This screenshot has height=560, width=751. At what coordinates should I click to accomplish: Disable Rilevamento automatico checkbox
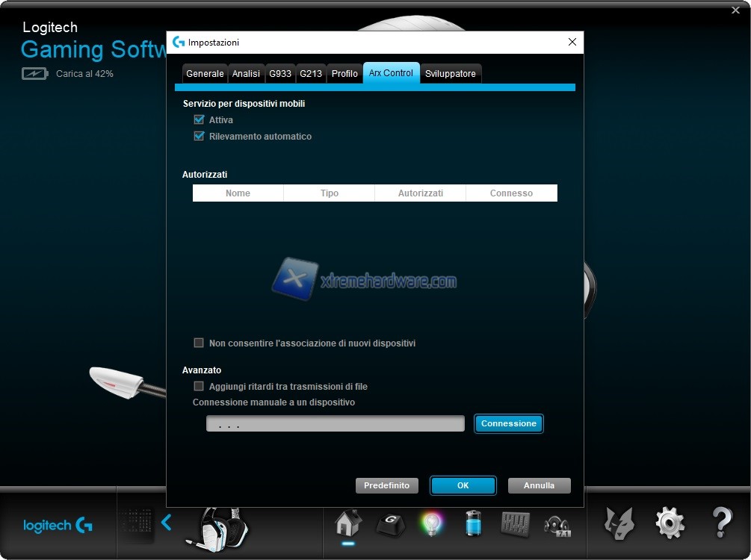(199, 137)
